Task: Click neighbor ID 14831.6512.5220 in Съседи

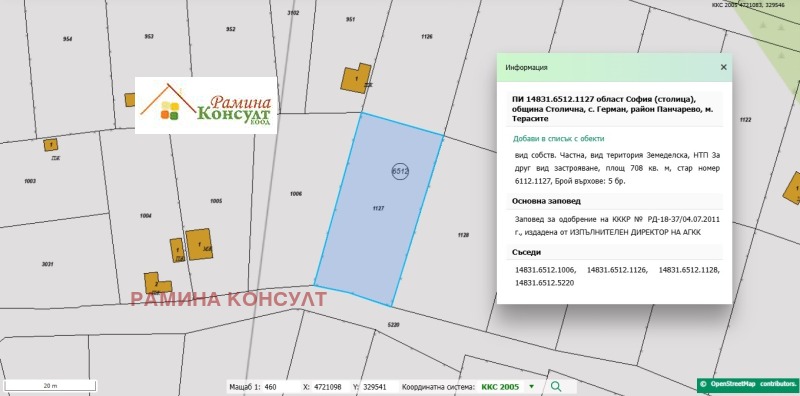Action: (544, 283)
